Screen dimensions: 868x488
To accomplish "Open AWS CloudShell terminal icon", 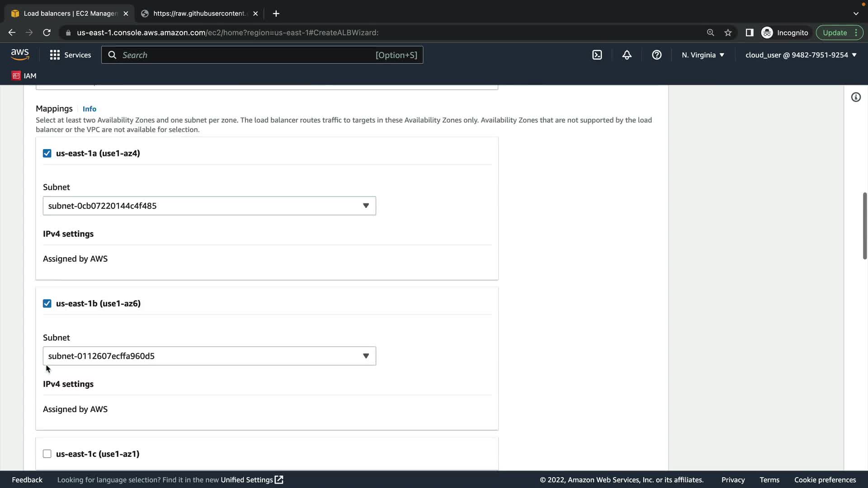I will pos(597,55).
